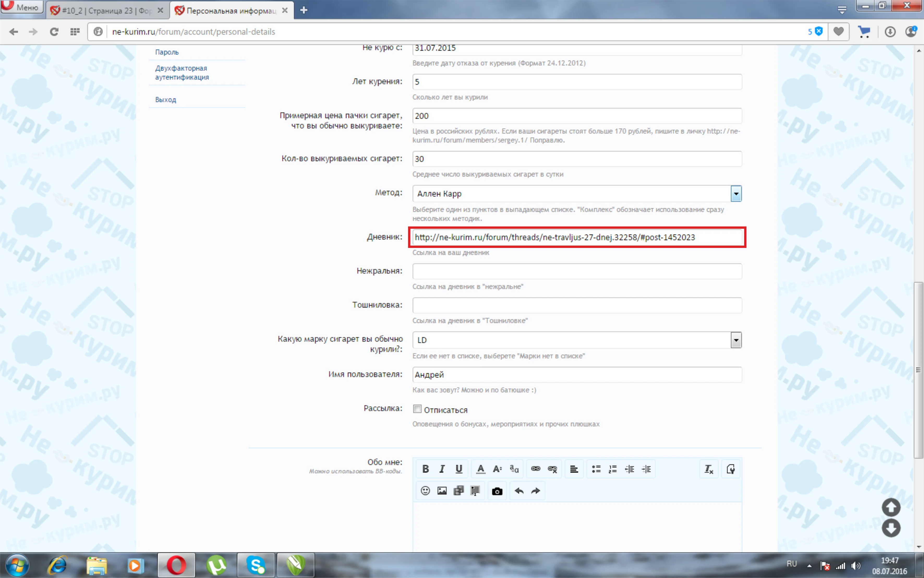
Task: Open the text color picker in the editor
Action: pos(481,469)
